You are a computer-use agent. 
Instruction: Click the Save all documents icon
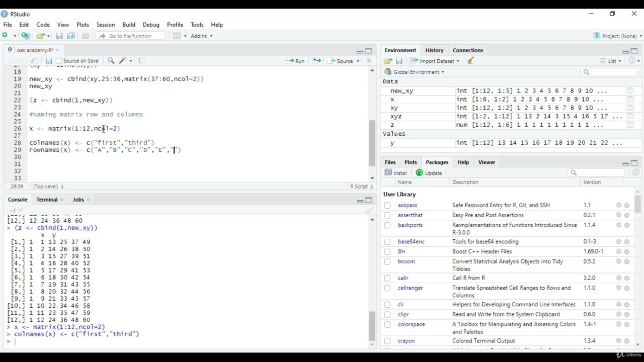click(71, 36)
